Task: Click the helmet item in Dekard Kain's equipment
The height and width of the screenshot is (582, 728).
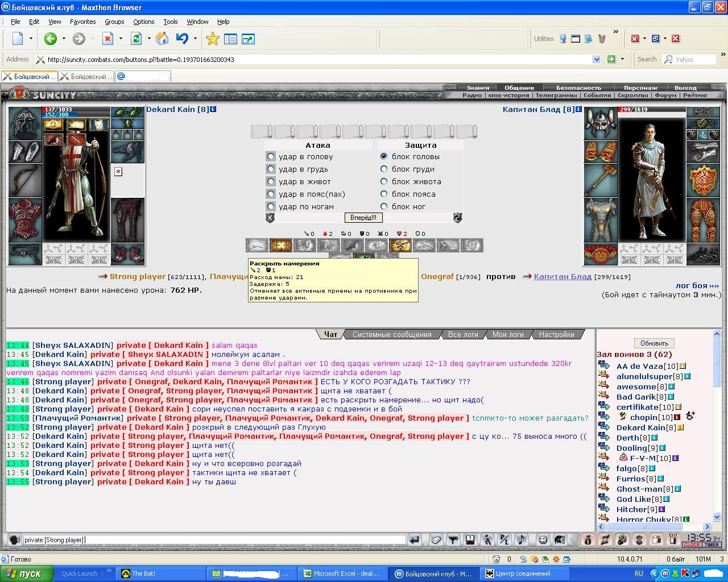Action: coord(25,122)
